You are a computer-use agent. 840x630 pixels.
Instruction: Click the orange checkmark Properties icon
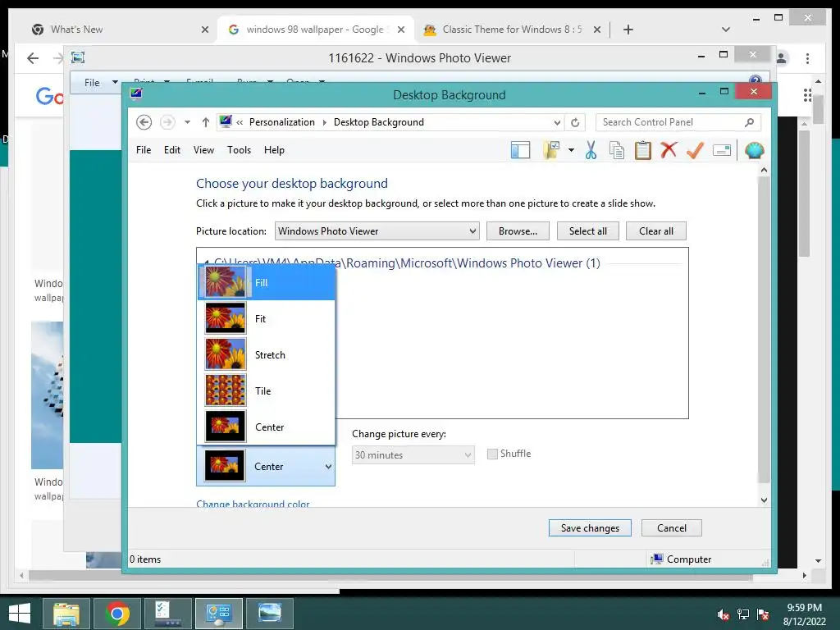pos(695,150)
